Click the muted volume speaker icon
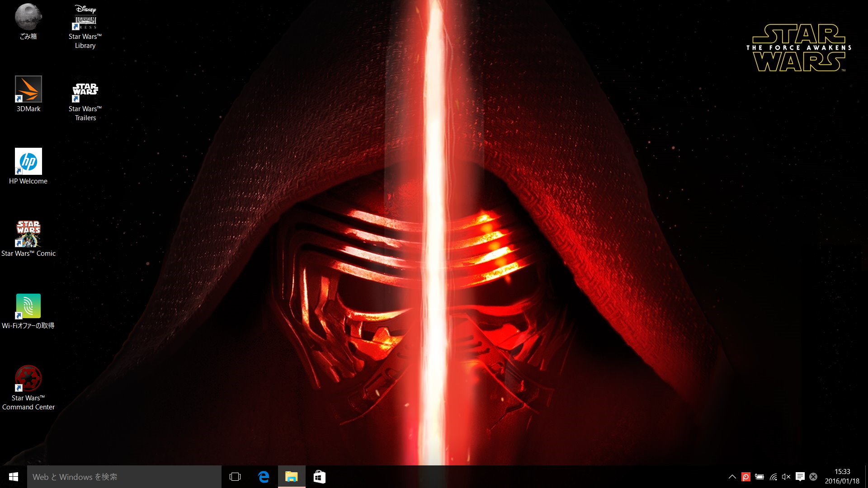The image size is (868, 488). pyautogui.click(x=786, y=477)
